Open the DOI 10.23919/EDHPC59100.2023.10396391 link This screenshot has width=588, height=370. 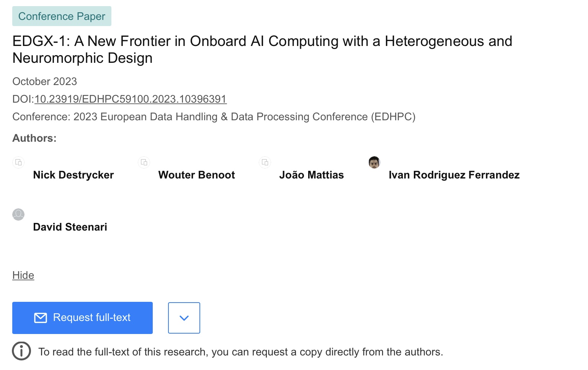click(x=131, y=99)
